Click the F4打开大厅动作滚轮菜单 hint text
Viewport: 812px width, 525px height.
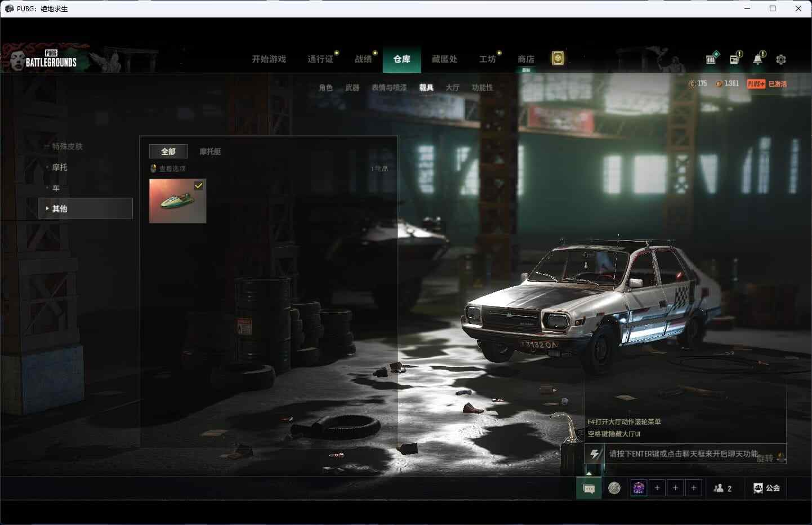point(624,421)
